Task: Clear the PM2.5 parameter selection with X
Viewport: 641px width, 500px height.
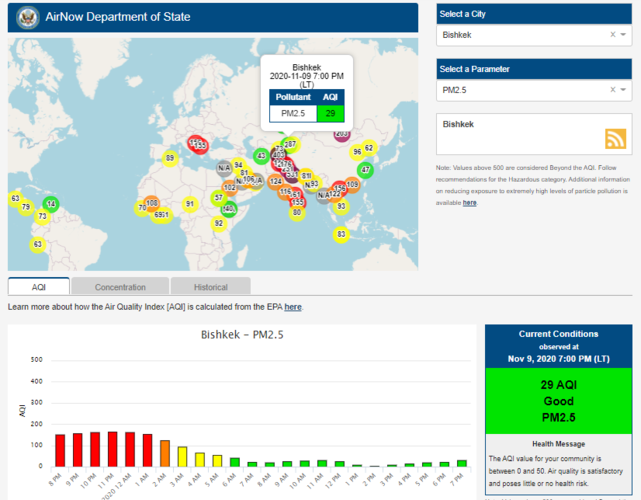Action: (x=612, y=90)
